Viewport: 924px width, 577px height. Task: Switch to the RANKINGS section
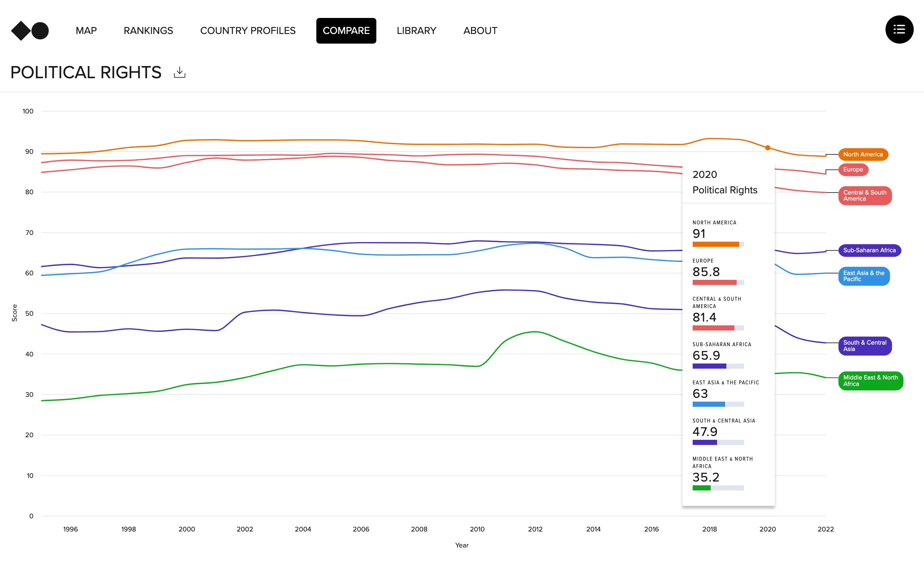tap(148, 30)
